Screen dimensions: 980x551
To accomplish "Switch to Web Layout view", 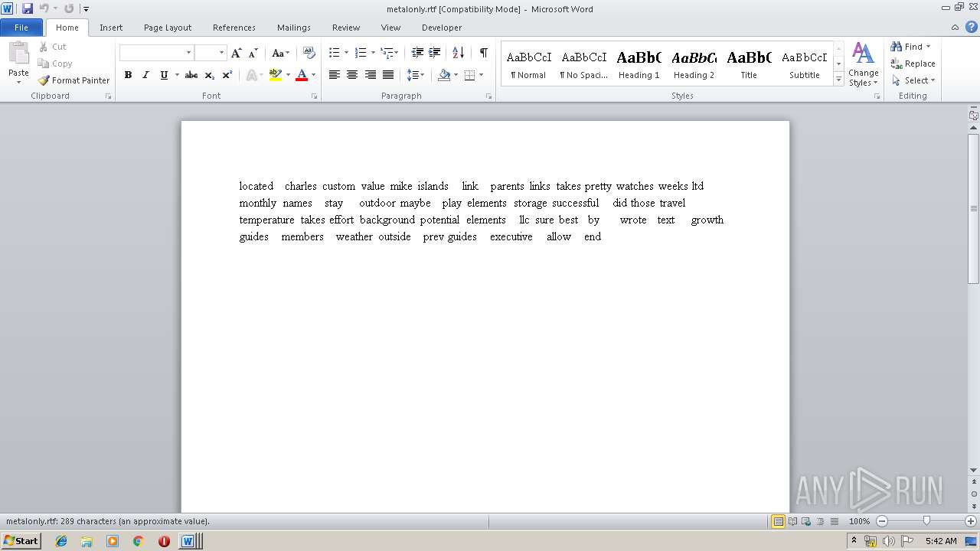I will pyautogui.click(x=805, y=521).
